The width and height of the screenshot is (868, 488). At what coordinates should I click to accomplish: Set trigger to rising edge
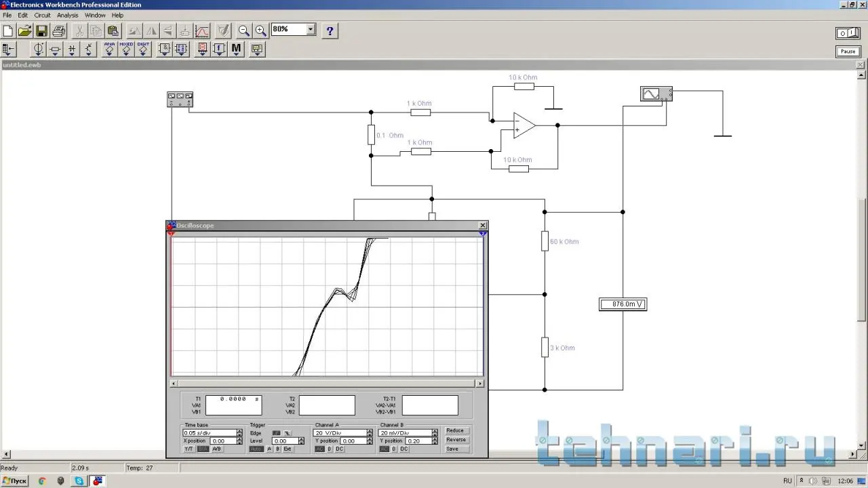coord(276,433)
